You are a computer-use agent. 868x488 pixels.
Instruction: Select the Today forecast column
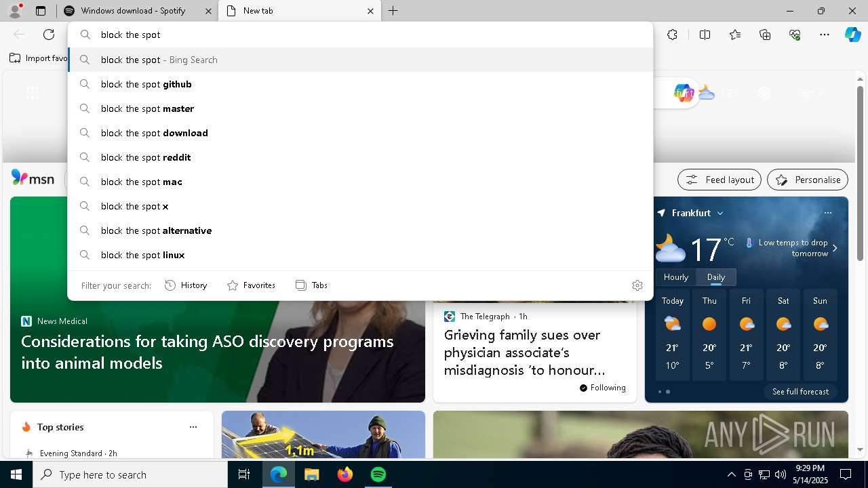click(673, 335)
